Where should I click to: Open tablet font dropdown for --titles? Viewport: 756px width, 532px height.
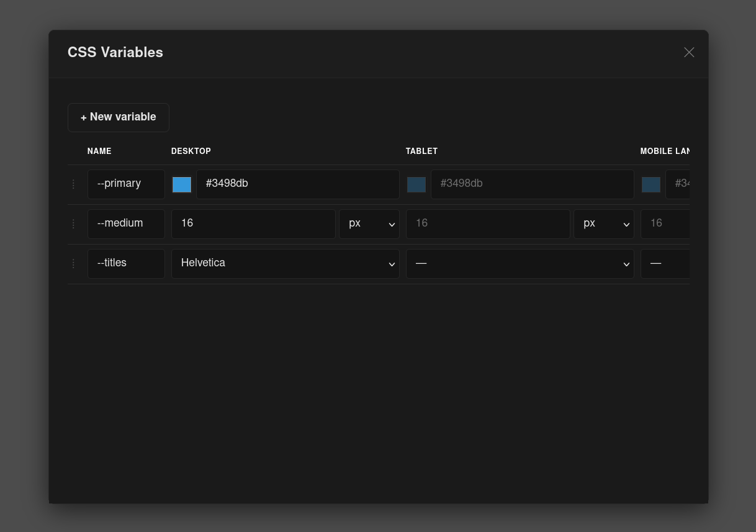(520, 264)
